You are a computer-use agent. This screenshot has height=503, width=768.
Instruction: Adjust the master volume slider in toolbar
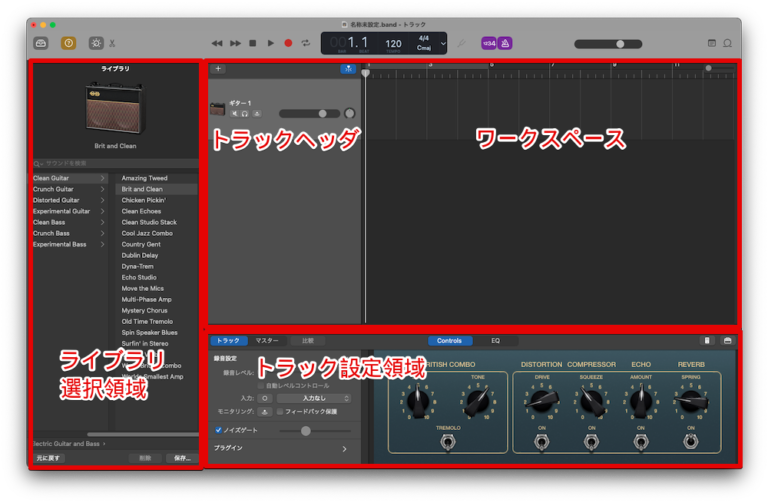coord(608,44)
